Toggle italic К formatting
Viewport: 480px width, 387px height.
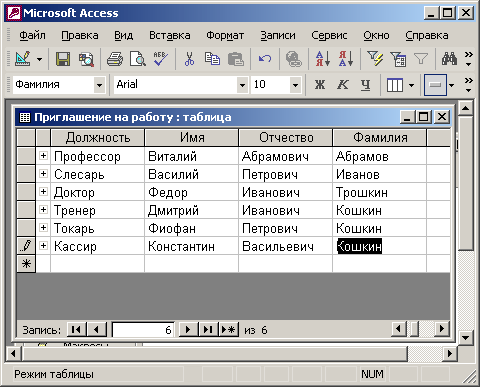pyautogui.click(x=342, y=85)
